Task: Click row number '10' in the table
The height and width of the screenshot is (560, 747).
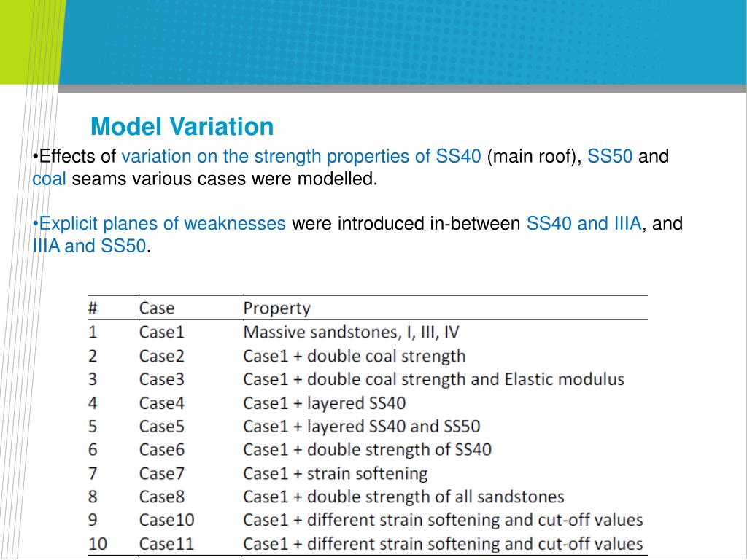Action: 98,544
